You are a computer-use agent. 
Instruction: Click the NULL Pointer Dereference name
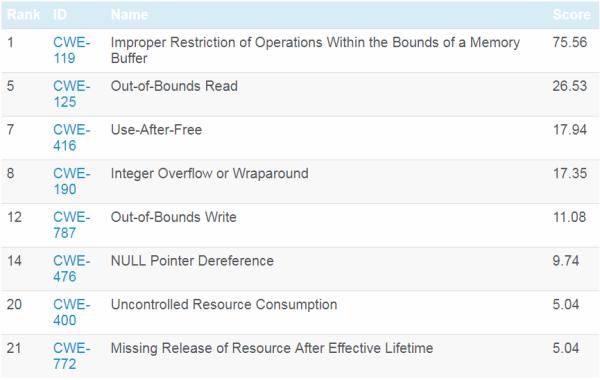(x=192, y=261)
